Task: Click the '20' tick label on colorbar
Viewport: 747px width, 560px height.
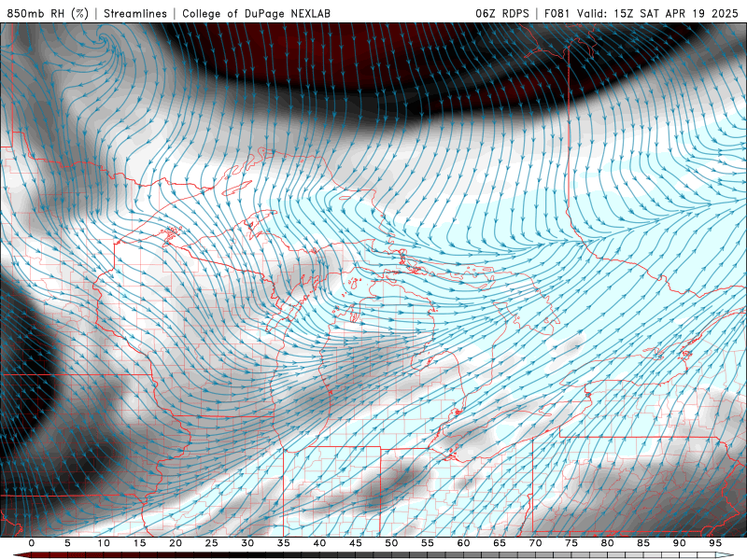Action: click(x=176, y=543)
